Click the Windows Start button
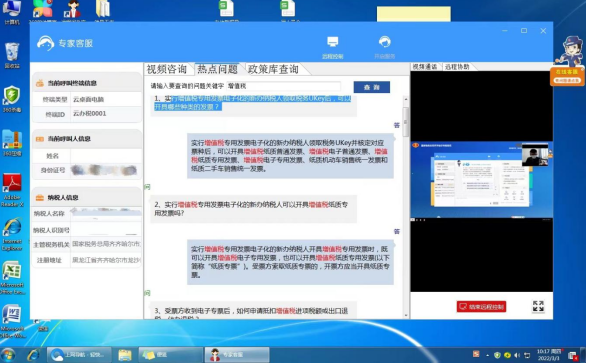 click(x=8, y=355)
